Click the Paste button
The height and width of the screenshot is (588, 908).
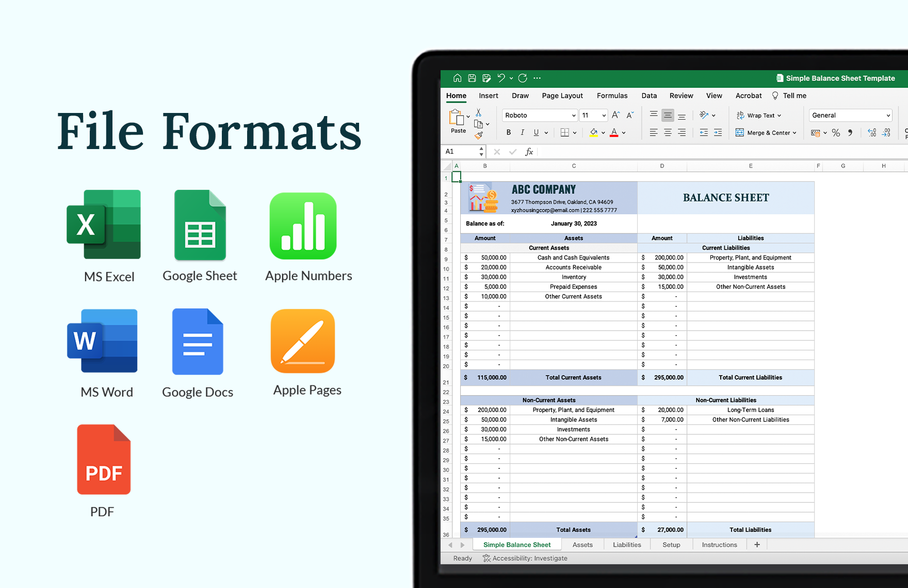point(458,122)
